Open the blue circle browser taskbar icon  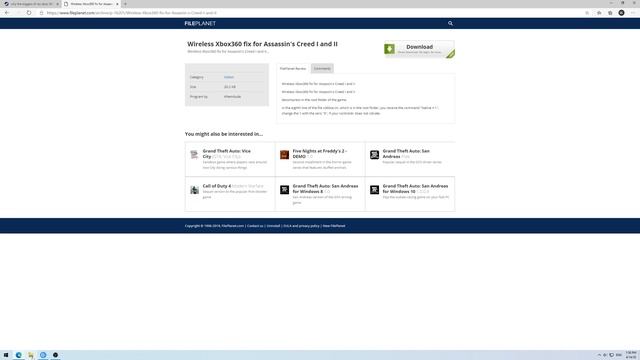(x=43, y=355)
